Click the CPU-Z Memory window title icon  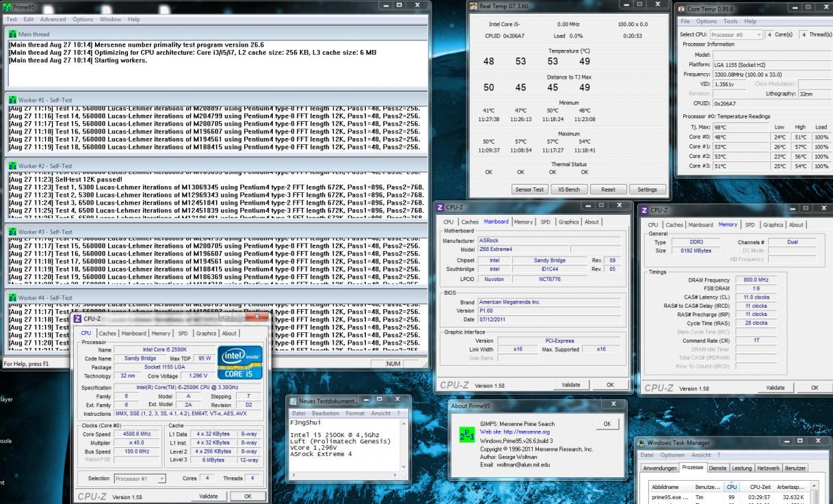[644, 209]
